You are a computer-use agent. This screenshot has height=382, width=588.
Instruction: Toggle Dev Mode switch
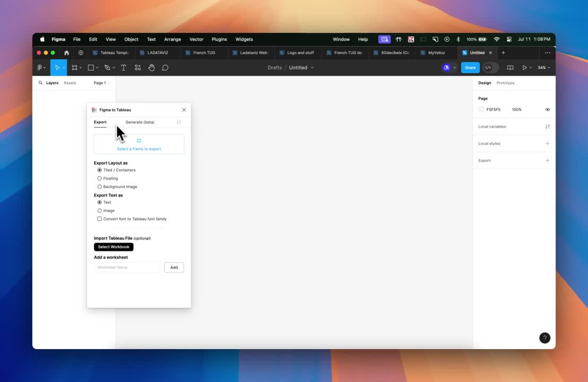pyautogui.click(x=491, y=68)
